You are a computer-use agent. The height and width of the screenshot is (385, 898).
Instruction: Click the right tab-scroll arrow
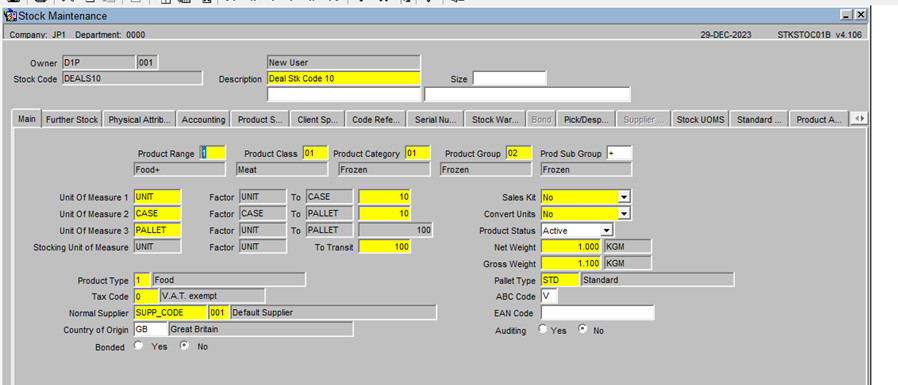[x=863, y=119]
